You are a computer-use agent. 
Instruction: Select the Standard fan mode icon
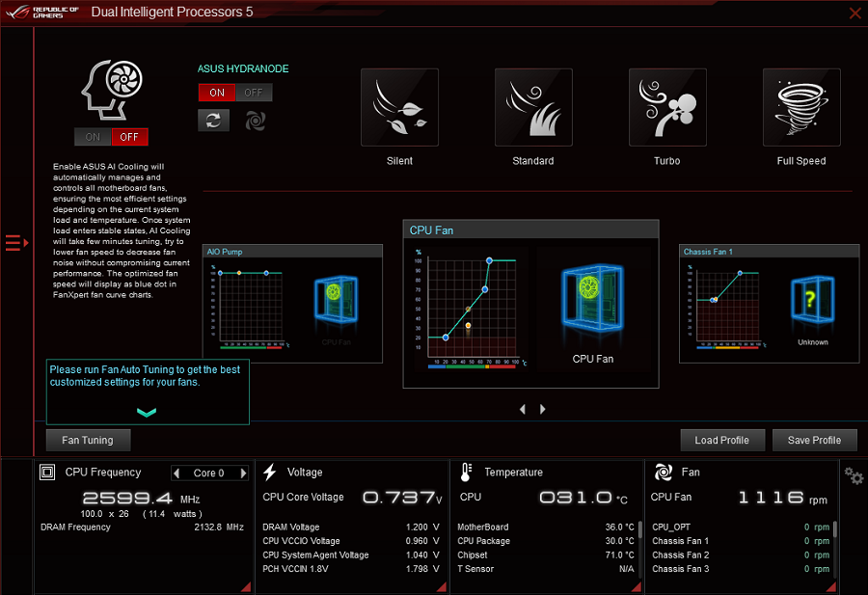tap(533, 107)
